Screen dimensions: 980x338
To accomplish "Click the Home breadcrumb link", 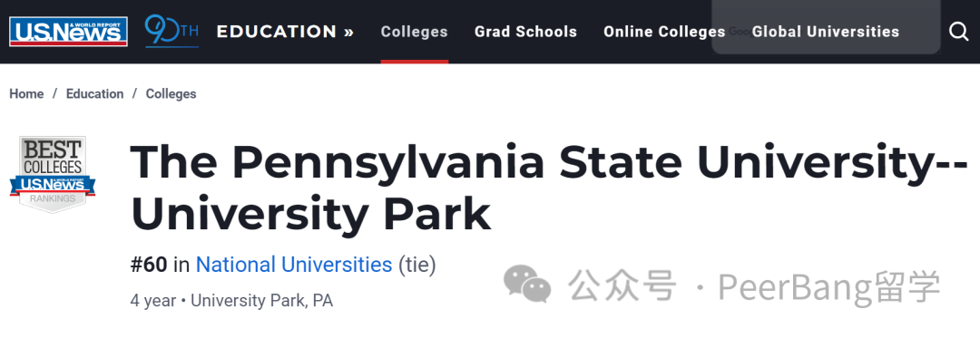I will pyautogui.click(x=26, y=94).
